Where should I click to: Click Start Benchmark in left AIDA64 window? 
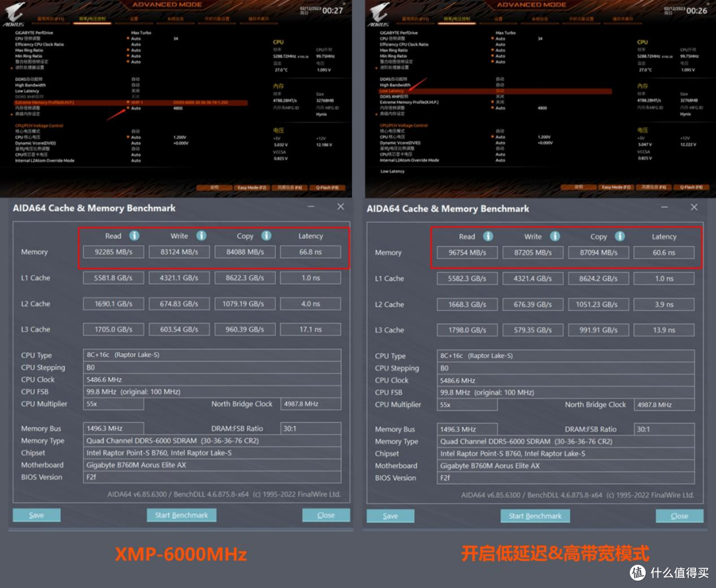[181, 515]
